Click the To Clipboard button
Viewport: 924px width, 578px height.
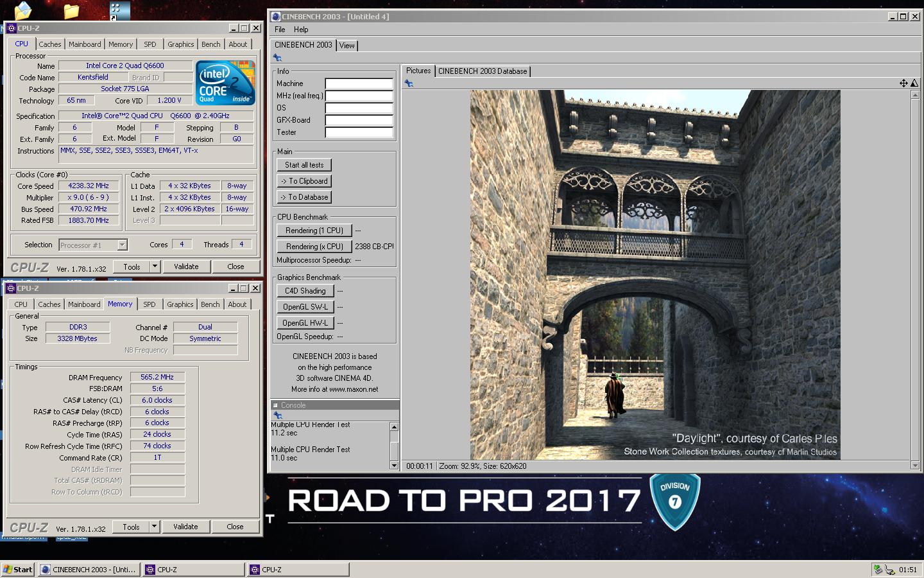[304, 181]
